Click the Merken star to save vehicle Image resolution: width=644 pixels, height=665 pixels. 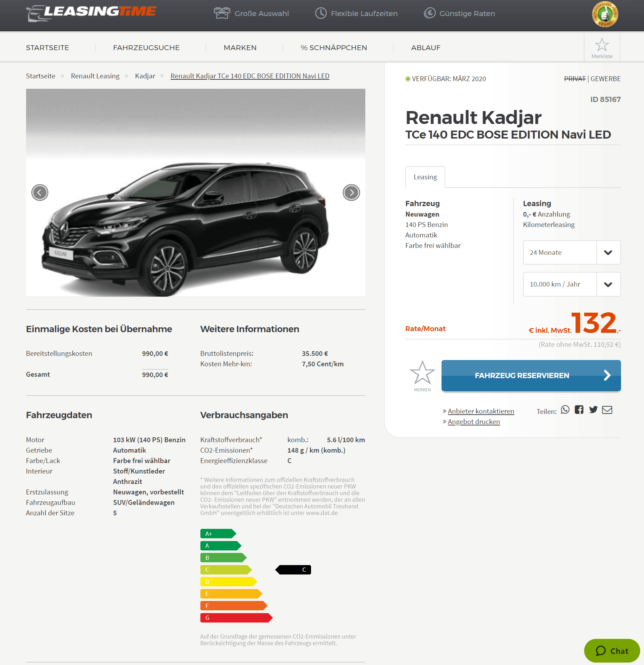pyautogui.click(x=422, y=373)
